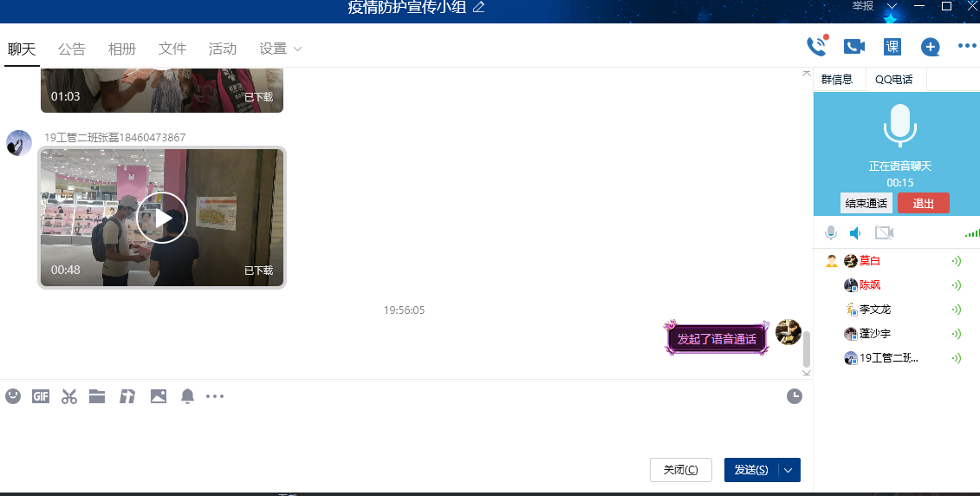Open the 公告 tab
Screen dimensions: 980x496
pos(72,49)
